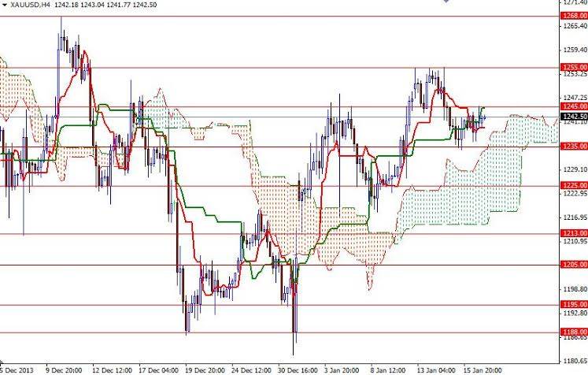Click the 9 Dec 20:00 time axis label
Screen dimensions: 588x375
(64, 370)
